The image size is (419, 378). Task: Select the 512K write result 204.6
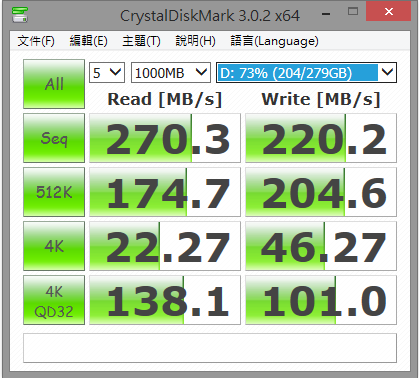(321, 192)
